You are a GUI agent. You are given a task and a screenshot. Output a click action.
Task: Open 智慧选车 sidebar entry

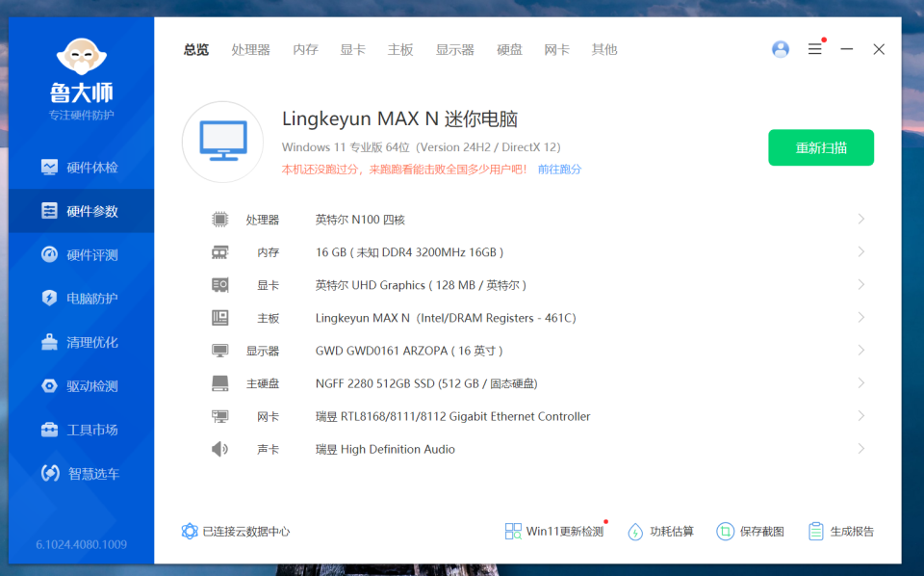81,473
